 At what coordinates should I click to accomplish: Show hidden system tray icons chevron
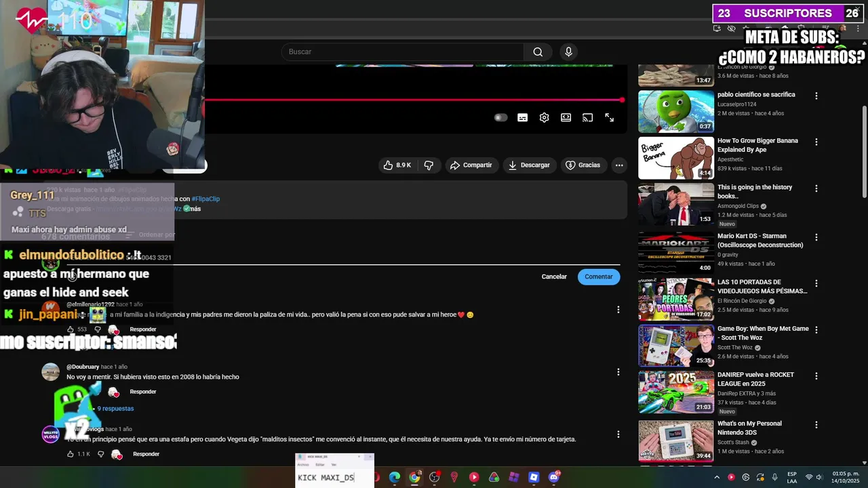(x=717, y=477)
